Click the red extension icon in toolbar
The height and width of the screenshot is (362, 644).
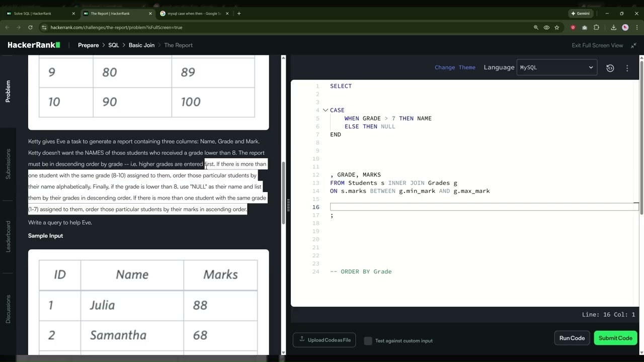[573, 27]
